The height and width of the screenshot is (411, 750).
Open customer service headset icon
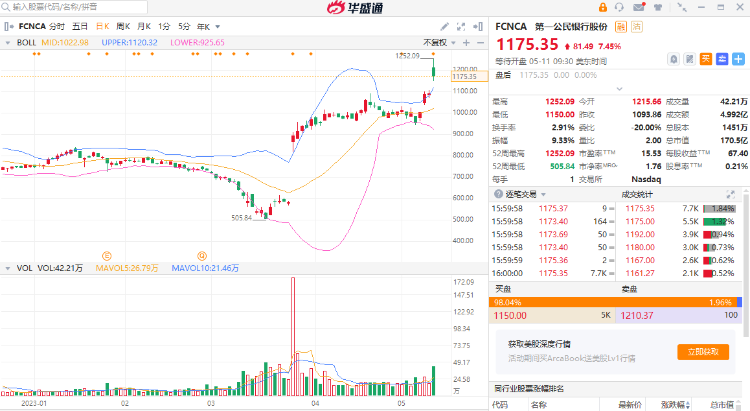[x=619, y=7]
